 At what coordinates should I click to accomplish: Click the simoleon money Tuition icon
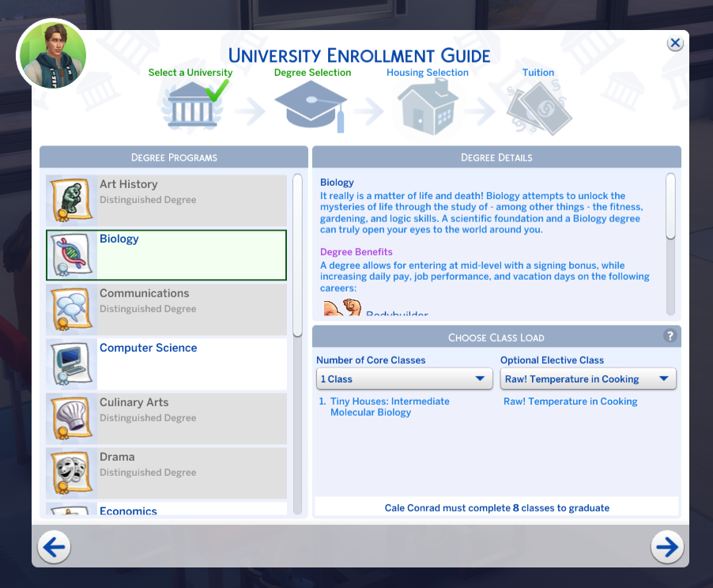tap(539, 107)
